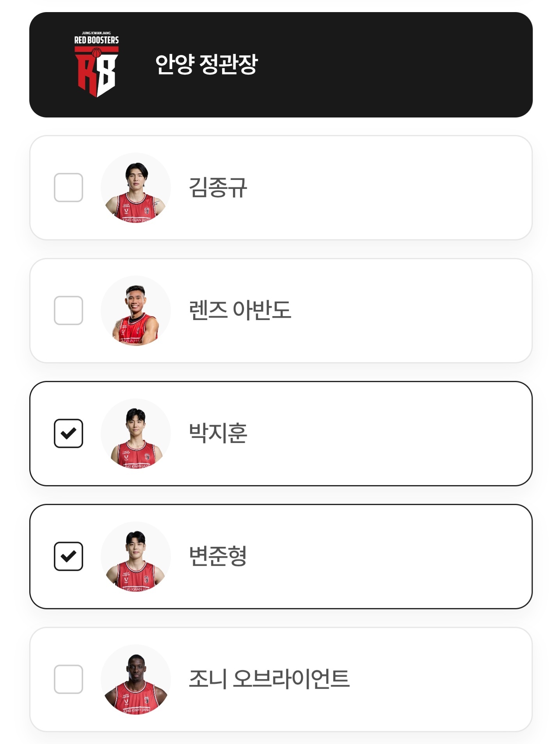The height and width of the screenshot is (744, 560).
Task: Select the 렌즈 아반도 name label
Action: (240, 310)
